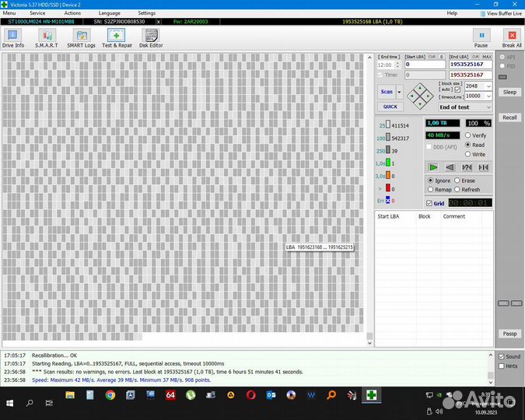Click the Start LBA input field

425,65
